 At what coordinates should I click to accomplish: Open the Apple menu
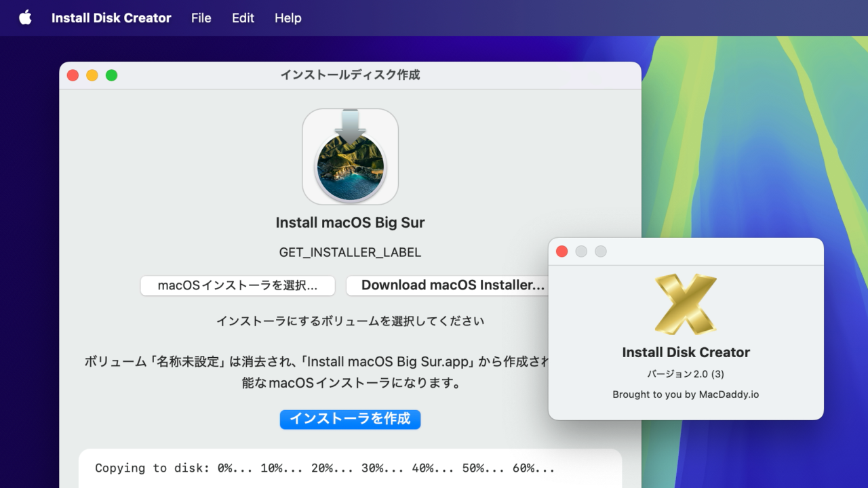25,18
